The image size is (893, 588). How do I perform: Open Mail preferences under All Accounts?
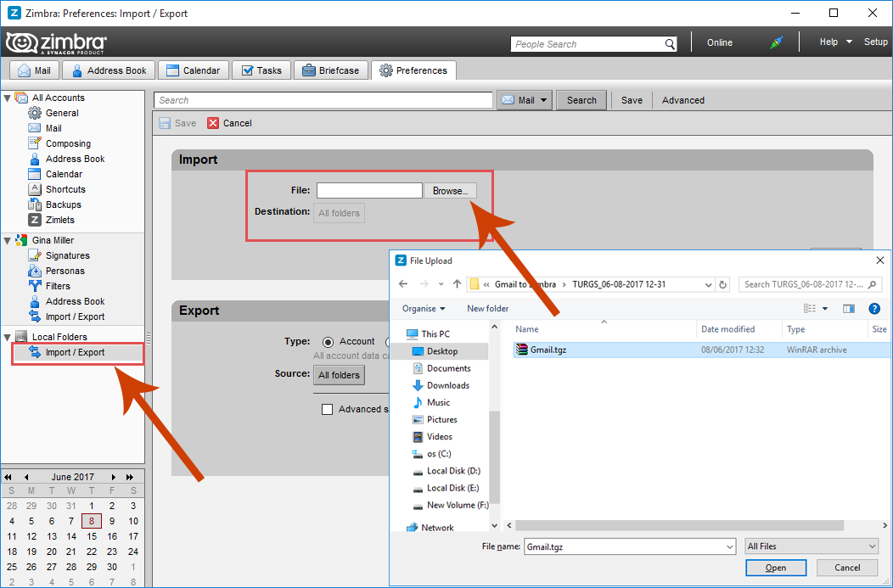coord(53,128)
